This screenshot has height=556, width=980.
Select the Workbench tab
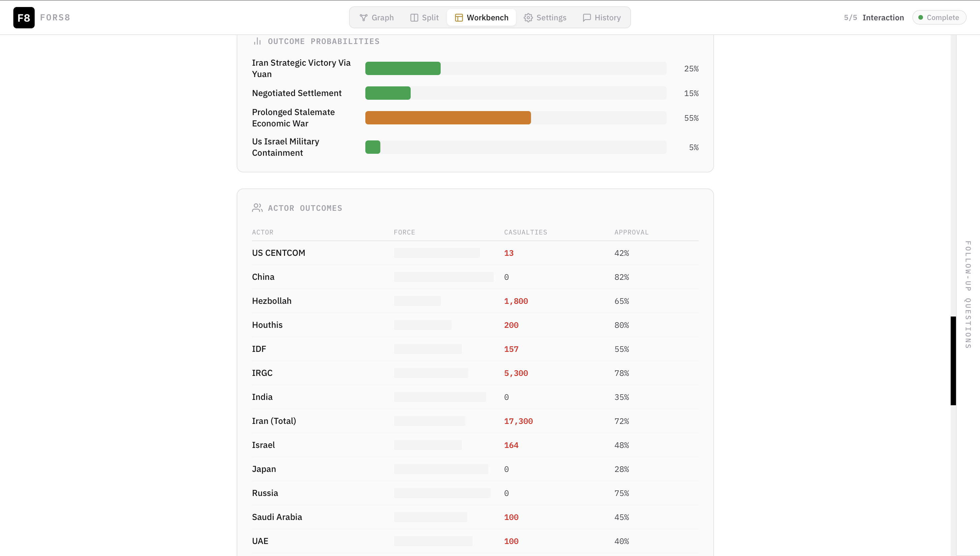[482, 18]
